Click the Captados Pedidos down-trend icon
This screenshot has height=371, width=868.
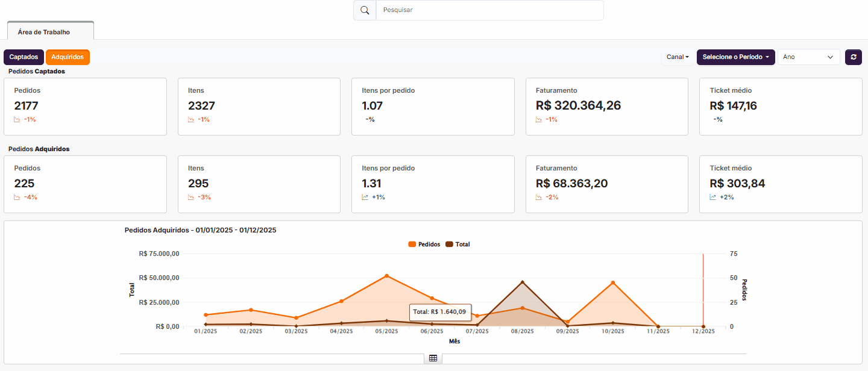tap(17, 120)
